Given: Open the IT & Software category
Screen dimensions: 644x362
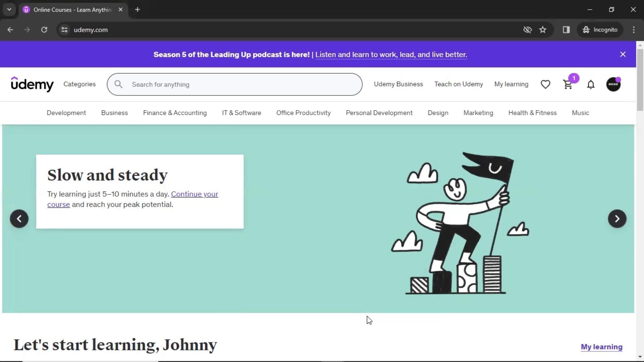Looking at the screenshot, I should (x=241, y=113).
